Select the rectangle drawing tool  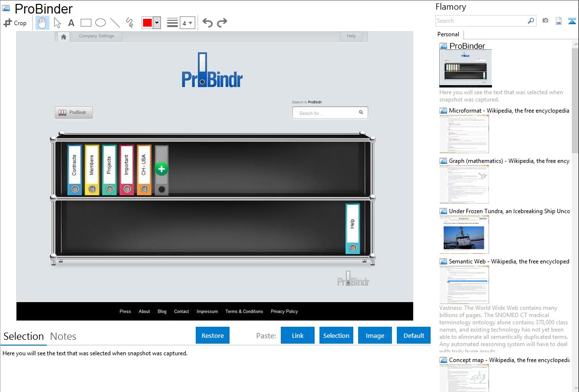tap(86, 23)
